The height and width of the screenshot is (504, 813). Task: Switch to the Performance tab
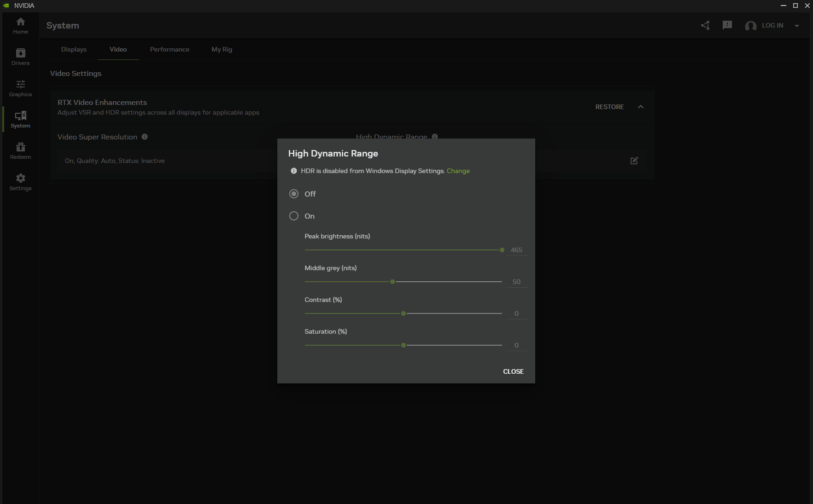pyautogui.click(x=170, y=49)
